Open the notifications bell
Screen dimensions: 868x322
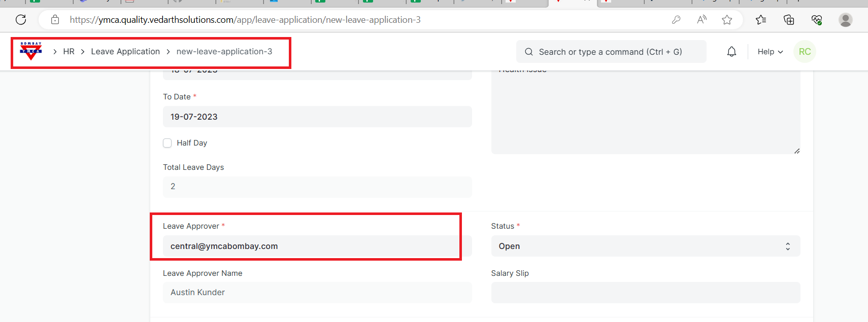731,52
